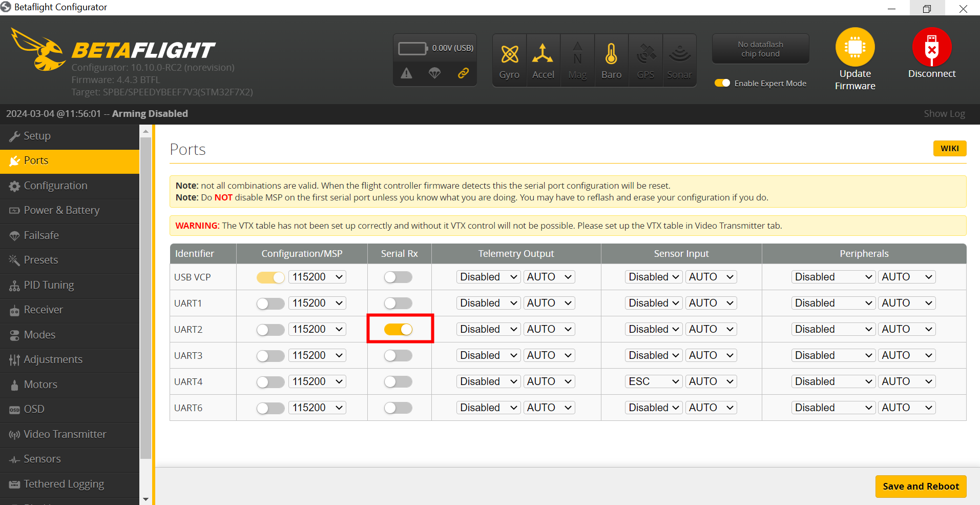Go to the Video Transmitter tab

point(70,435)
